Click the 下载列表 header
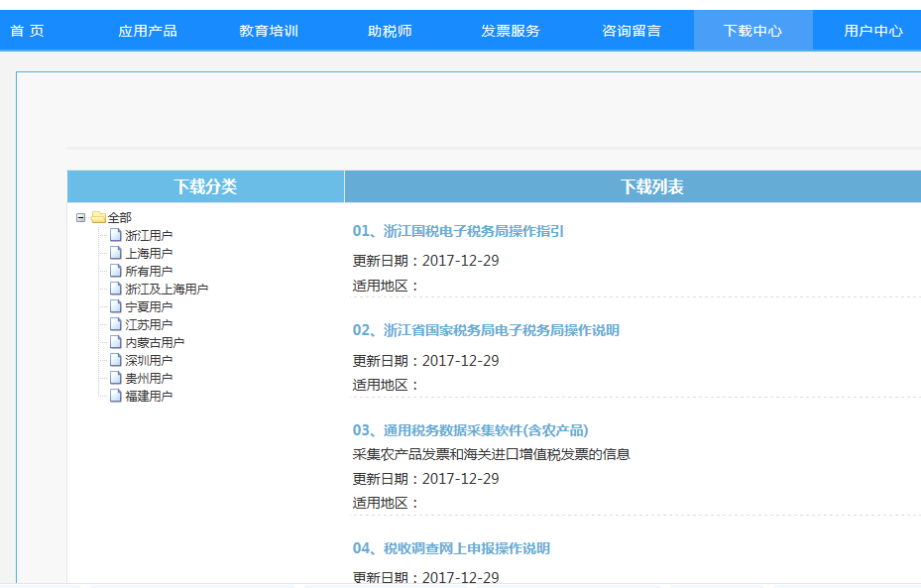Screen dimensions: 921x588 (x=652, y=186)
